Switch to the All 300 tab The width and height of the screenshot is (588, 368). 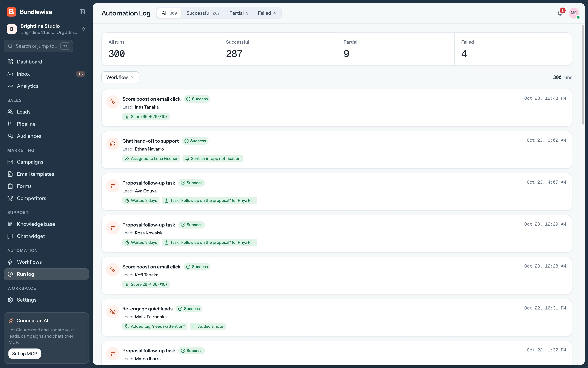pyautogui.click(x=169, y=13)
